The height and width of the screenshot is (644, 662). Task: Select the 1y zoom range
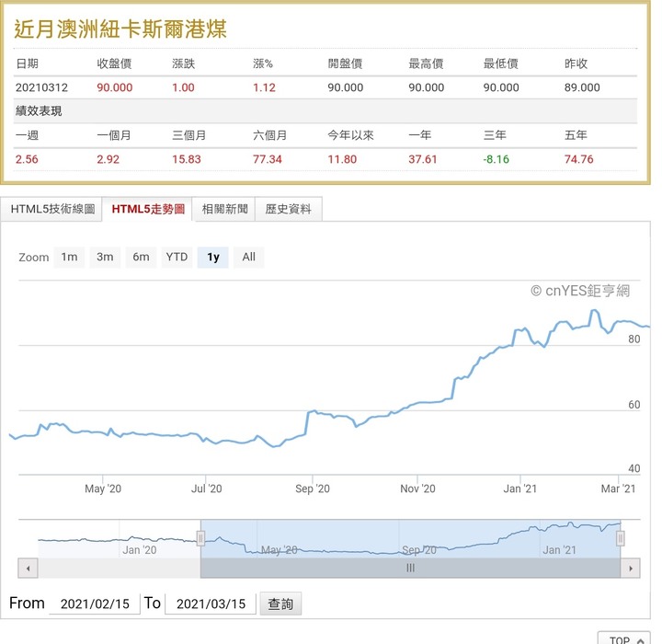click(213, 258)
